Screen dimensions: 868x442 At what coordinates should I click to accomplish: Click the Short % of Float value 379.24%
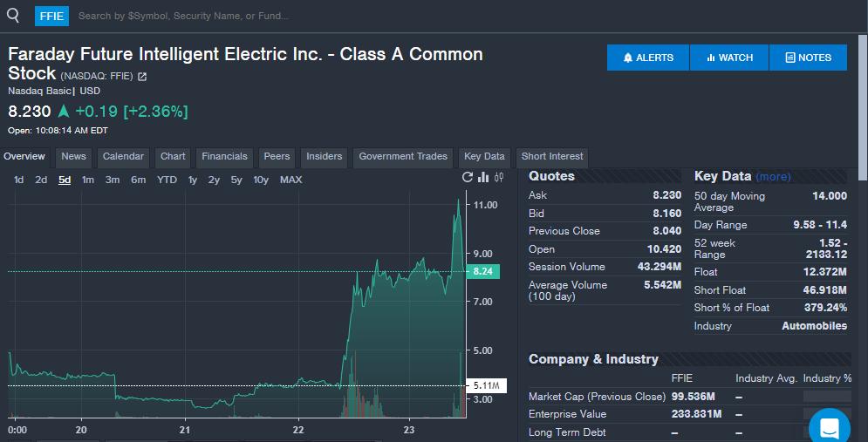click(x=825, y=308)
